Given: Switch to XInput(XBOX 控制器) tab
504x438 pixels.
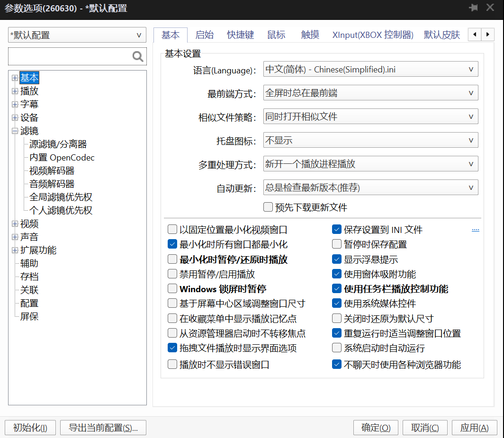Looking at the screenshot, I should 373,35.
